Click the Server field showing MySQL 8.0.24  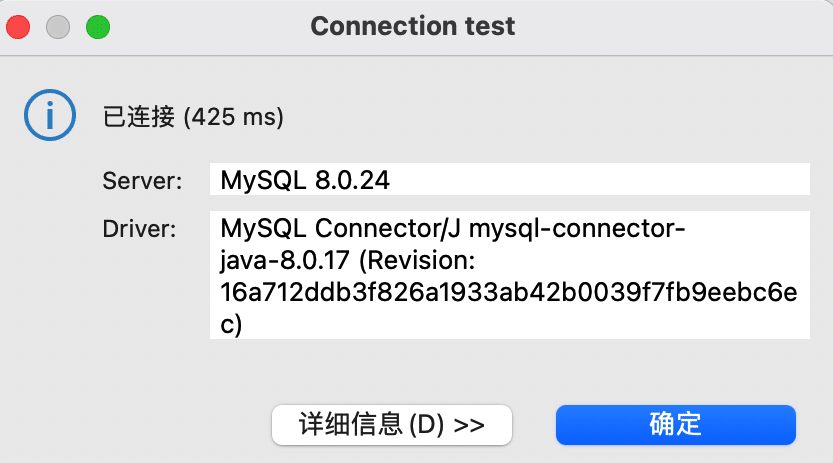point(508,181)
